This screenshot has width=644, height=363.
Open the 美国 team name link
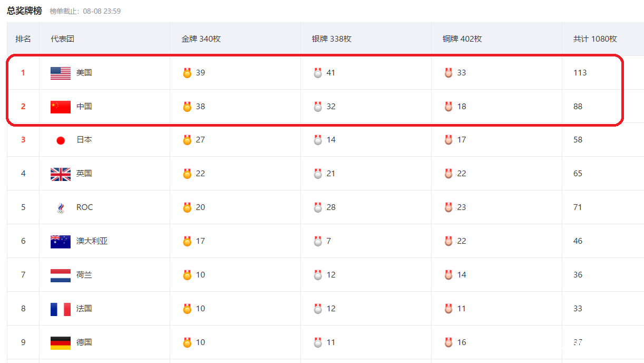click(x=84, y=73)
